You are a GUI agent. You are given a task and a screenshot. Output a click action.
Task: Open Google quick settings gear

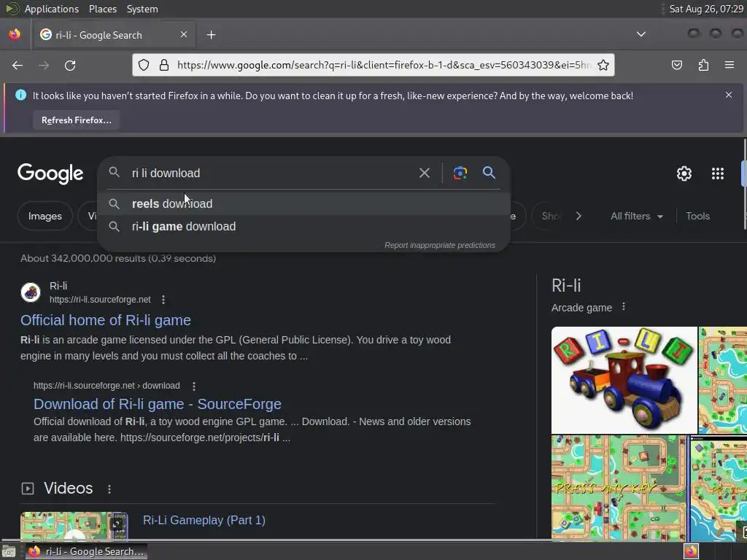[684, 174]
